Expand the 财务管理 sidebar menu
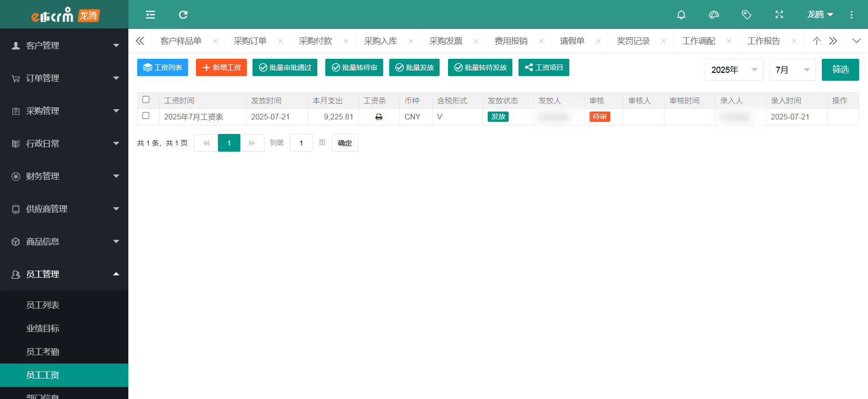The height and width of the screenshot is (399, 868). coord(64,176)
